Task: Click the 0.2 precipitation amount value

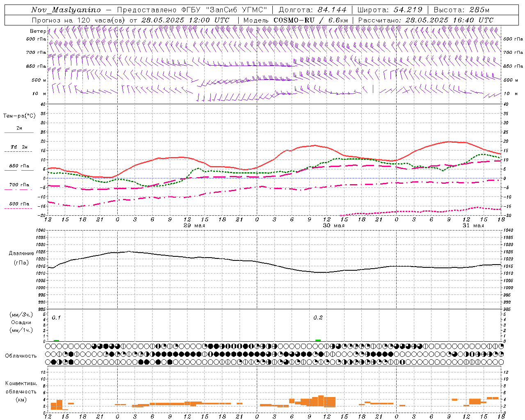Action: 318,318
